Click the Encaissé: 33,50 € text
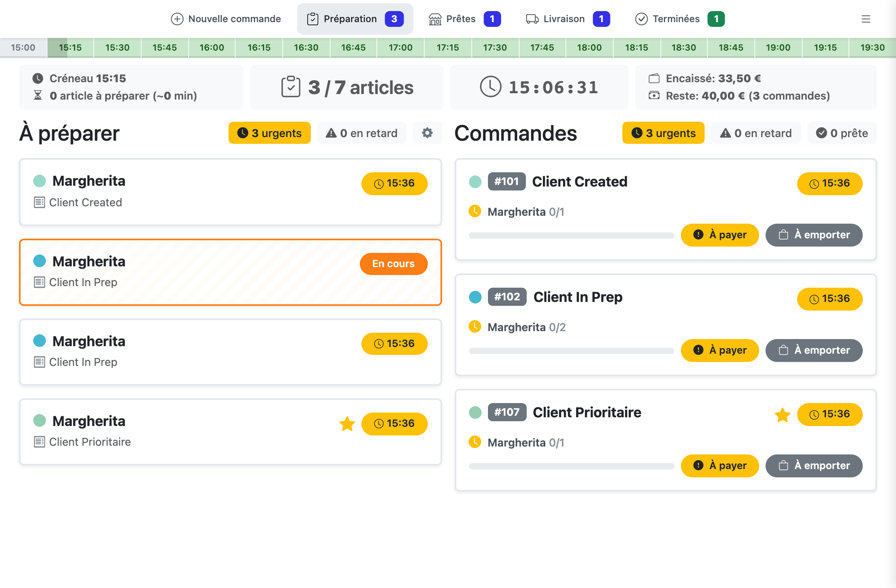This screenshot has height=588, width=896. coord(713,78)
